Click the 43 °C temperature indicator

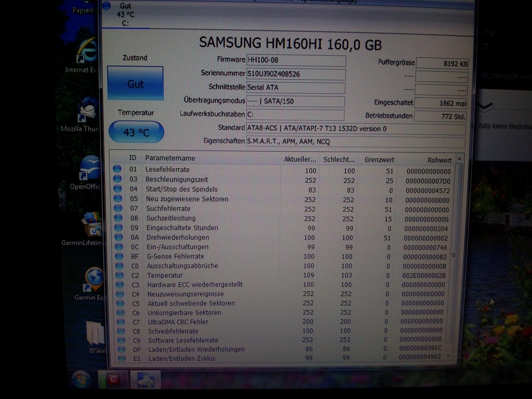[136, 132]
